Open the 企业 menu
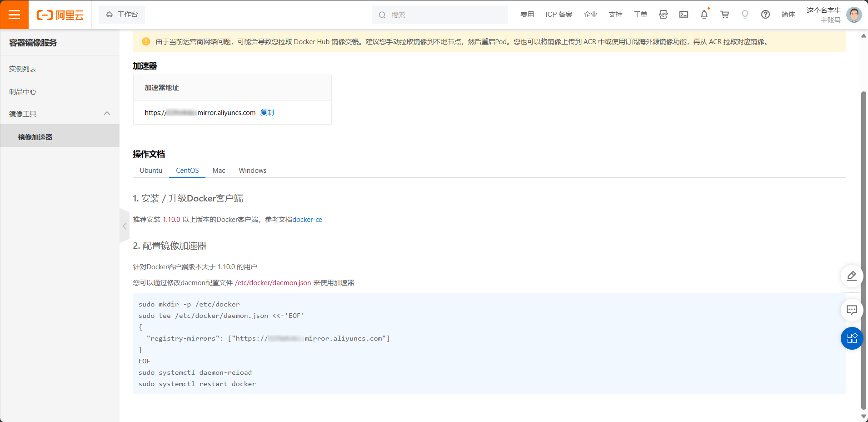Image resolution: width=868 pixels, height=422 pixels. click(590, 15)
